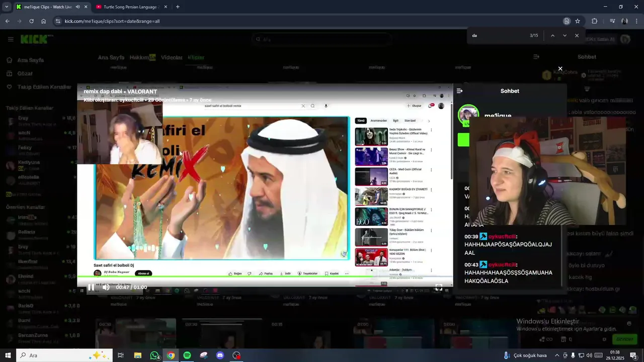This screenshot has width=644, height=362.
Task: Open Ana Sayfa in Kick sidebar
Action: point(31,60)
